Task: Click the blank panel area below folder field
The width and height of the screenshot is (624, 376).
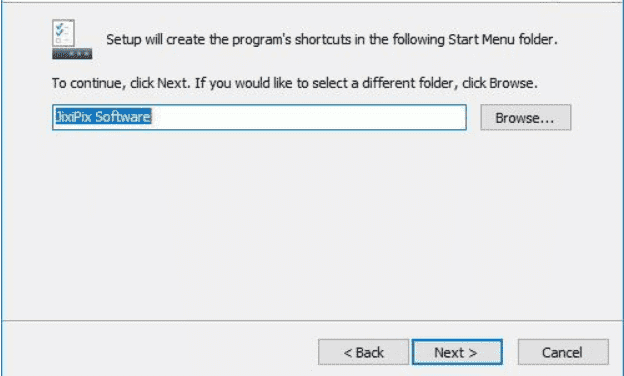Action: click(x=310, y=223)
